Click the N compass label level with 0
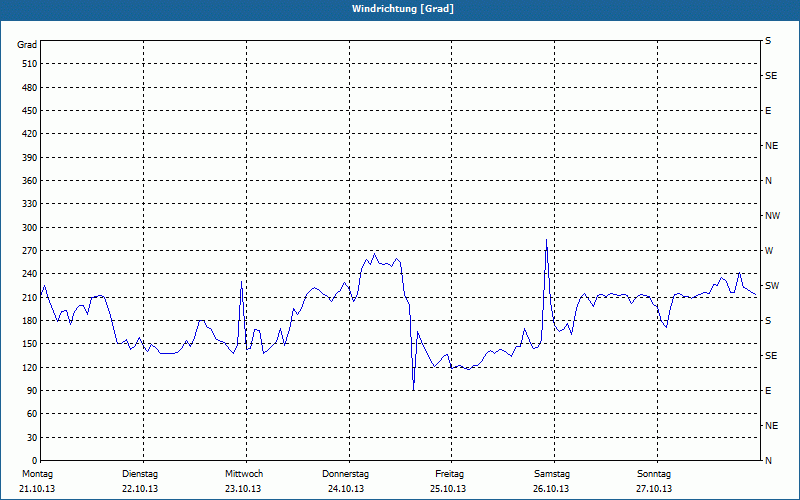This screenshot has width=800, height=500. pyautogui.click(x=768, y=460)
